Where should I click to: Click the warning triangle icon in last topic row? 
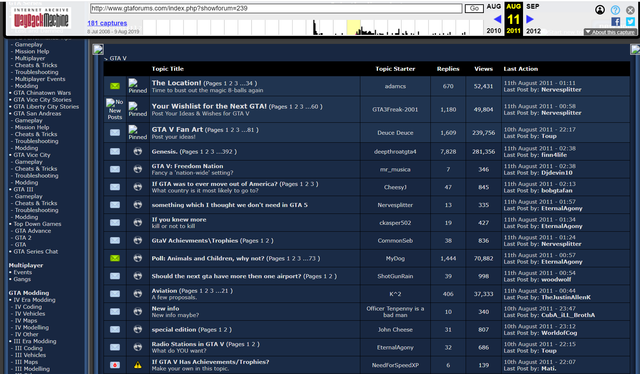138,365
